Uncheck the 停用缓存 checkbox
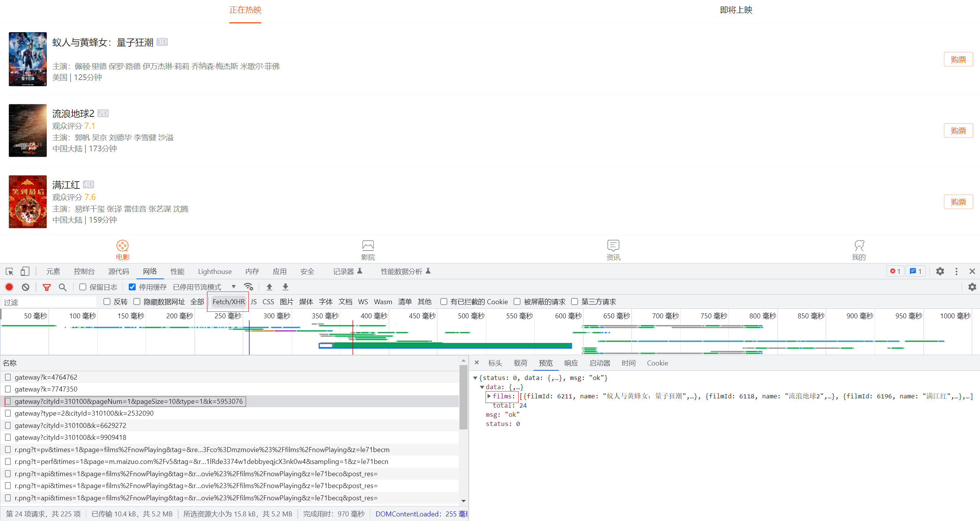This screenshot has width=980, height=521. click(132, 287)
